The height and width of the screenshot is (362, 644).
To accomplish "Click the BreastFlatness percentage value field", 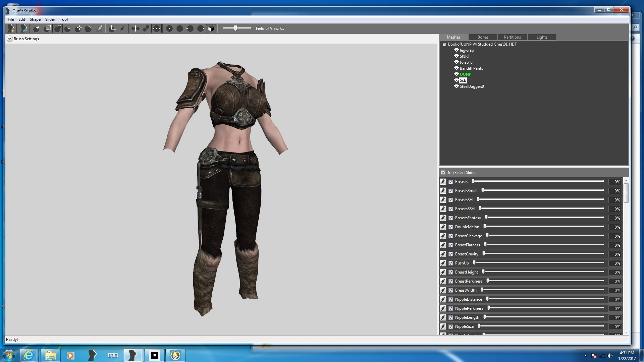I will point(615,245).
